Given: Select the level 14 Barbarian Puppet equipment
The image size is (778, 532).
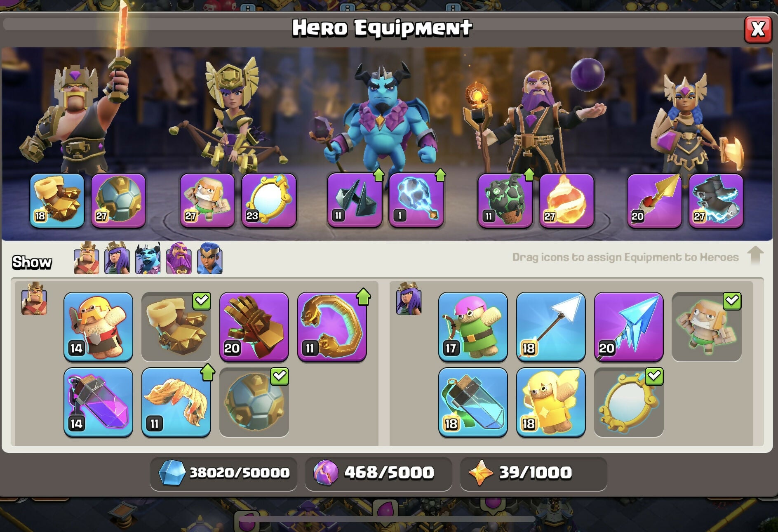Looking at the screenshot, I should 98,327.
